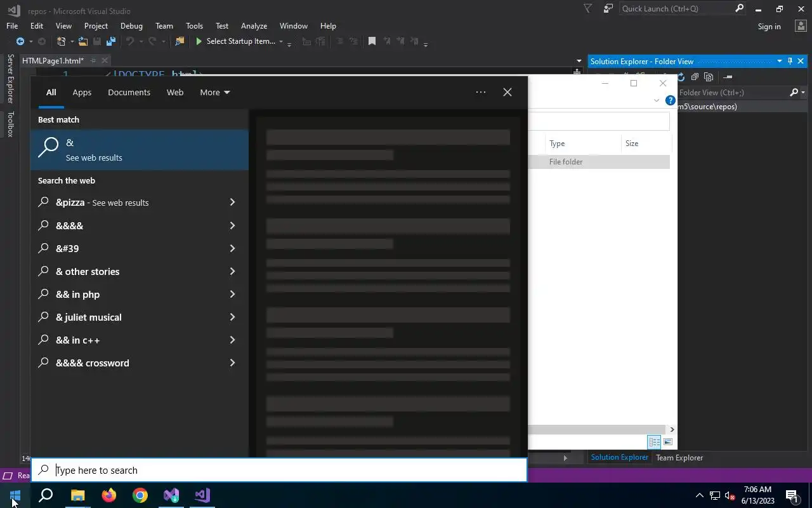Click the feedback icon next to Quick Launch
812x508 pixels.
pyautogui.click(x=608, y=9)
